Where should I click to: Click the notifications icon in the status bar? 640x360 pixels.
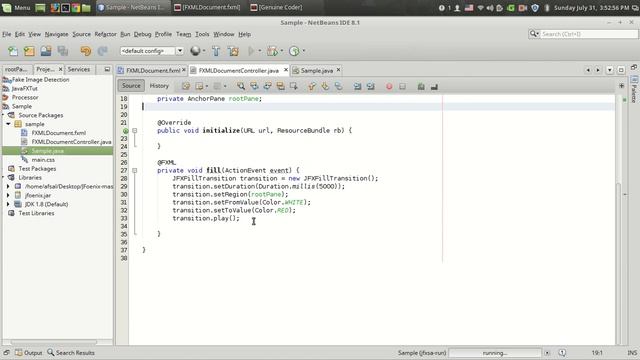point(562,353)
